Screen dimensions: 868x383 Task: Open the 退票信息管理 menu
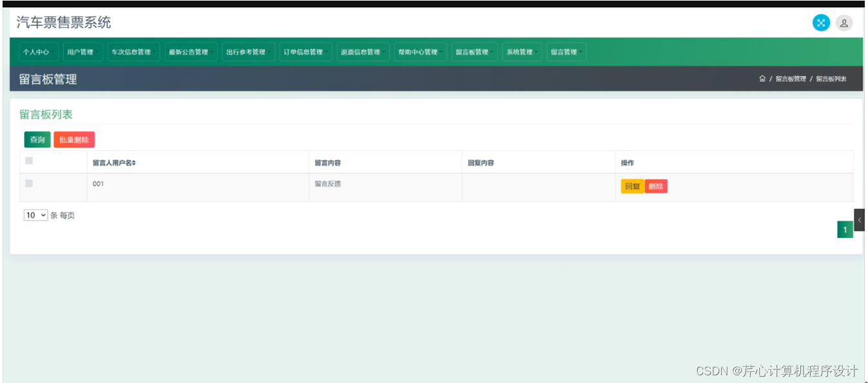tap(363, 52)
